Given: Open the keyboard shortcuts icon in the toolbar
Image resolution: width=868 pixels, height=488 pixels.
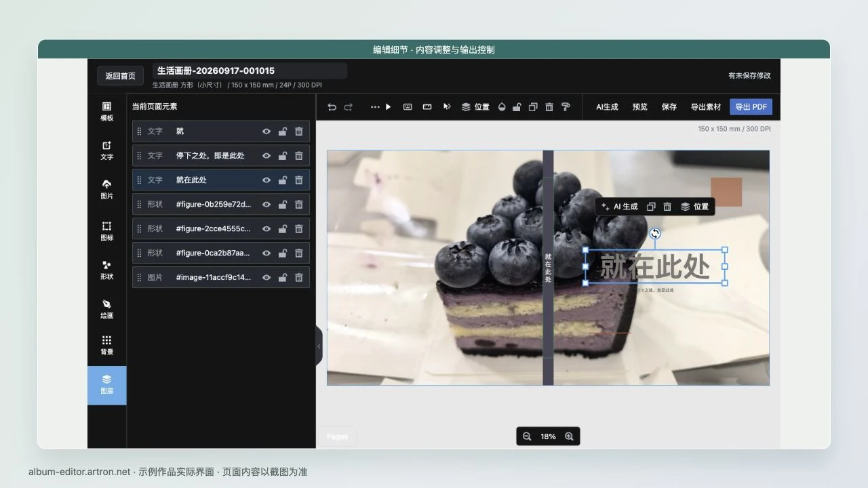Looking at the screenshot, I should pyautogui.click(x=408, y=107).
